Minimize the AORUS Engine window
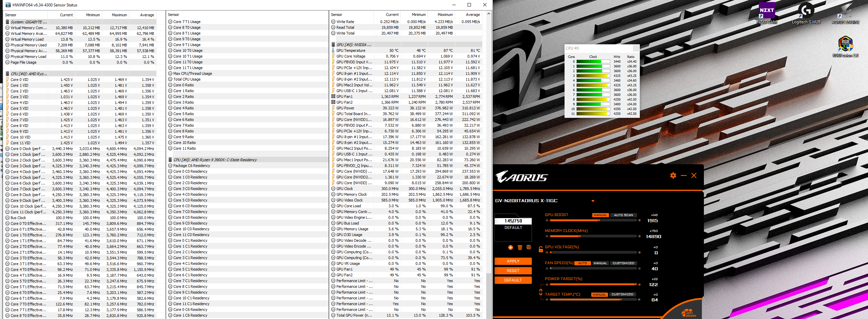The height and width of the screenshot is (319, 868). coord(684,175)
